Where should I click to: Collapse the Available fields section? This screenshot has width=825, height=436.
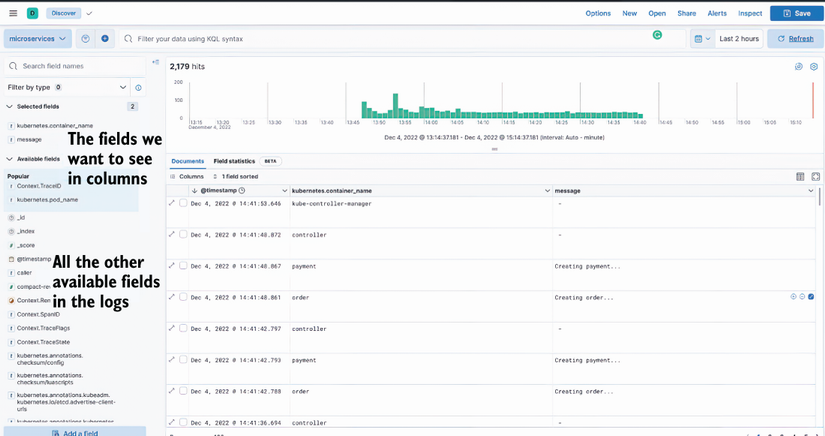click(9, 159)
